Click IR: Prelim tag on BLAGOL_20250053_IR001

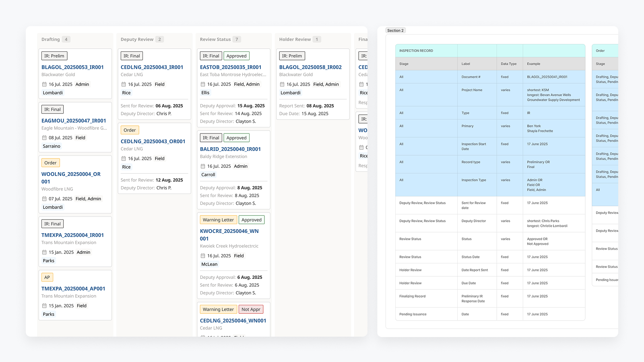tap(54, 56)
